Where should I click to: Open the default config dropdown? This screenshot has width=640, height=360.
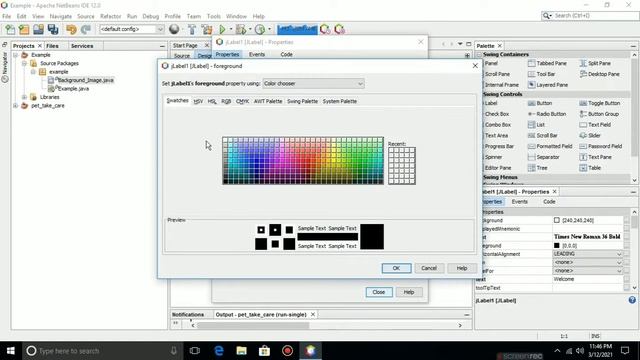pos(131,29)
